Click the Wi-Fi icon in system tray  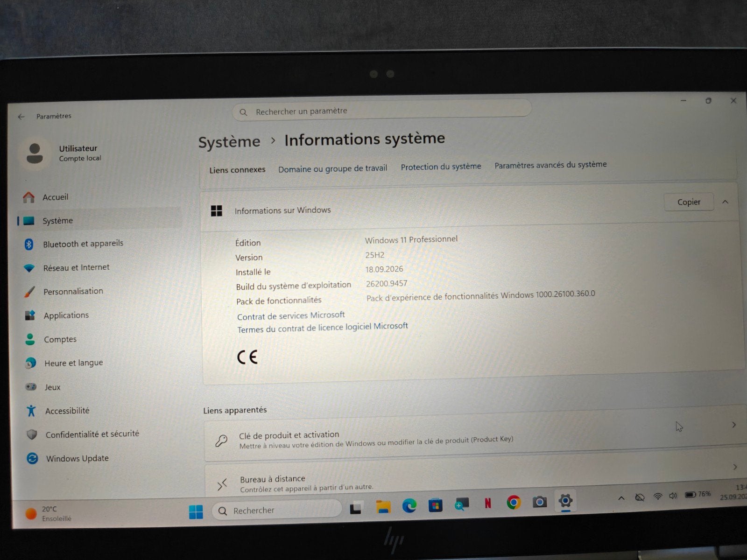coord(658,497)
